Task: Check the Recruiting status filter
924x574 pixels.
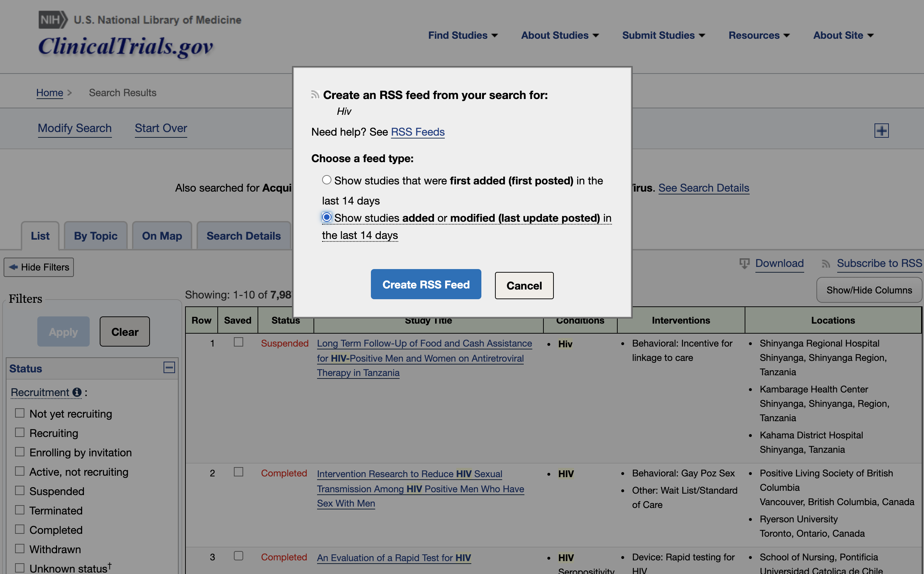Action: point(20,432)
